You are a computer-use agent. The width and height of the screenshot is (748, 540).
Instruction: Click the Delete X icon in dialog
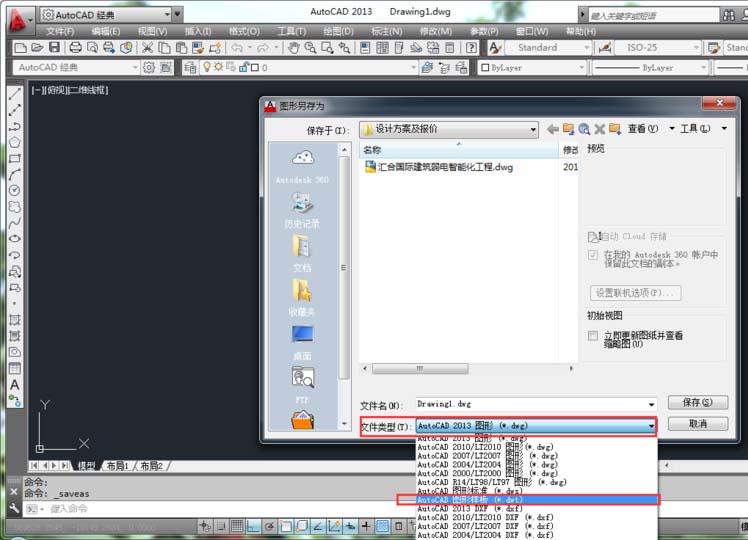point(600,129)
